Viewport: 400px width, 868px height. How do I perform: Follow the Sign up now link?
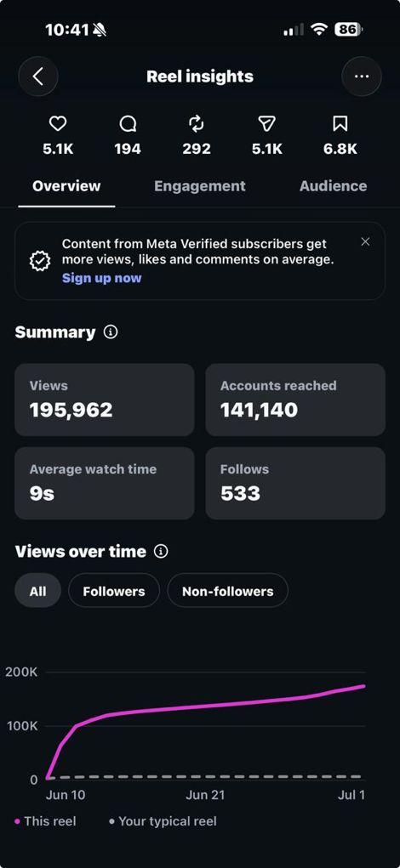(x=102, y=278)
